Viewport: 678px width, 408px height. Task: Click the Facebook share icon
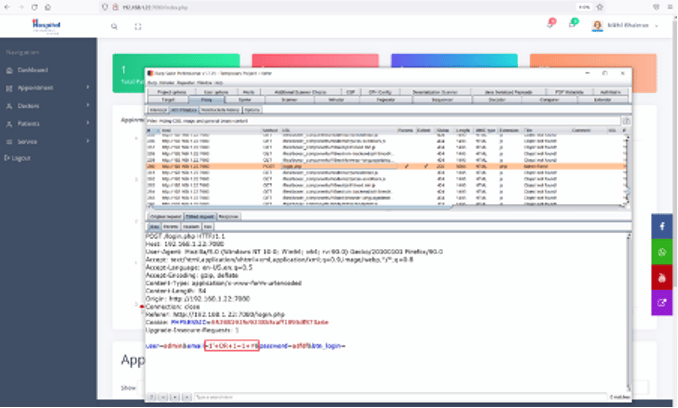[664, 228]
